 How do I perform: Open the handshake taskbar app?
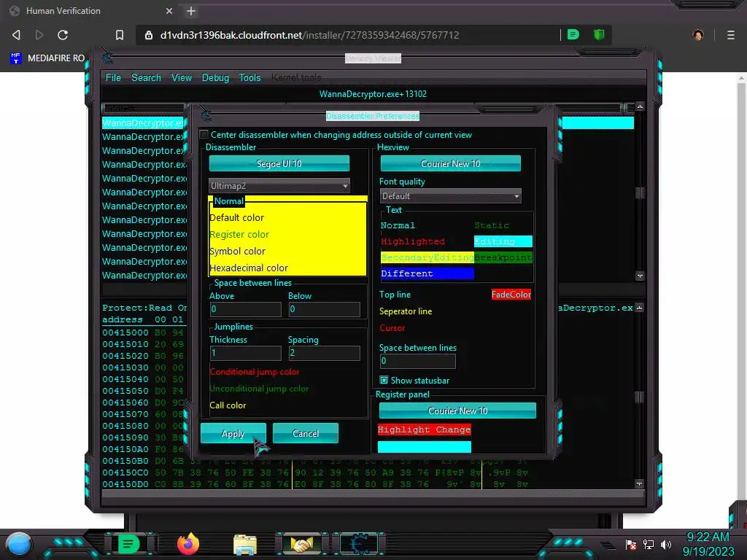(302, 544)
